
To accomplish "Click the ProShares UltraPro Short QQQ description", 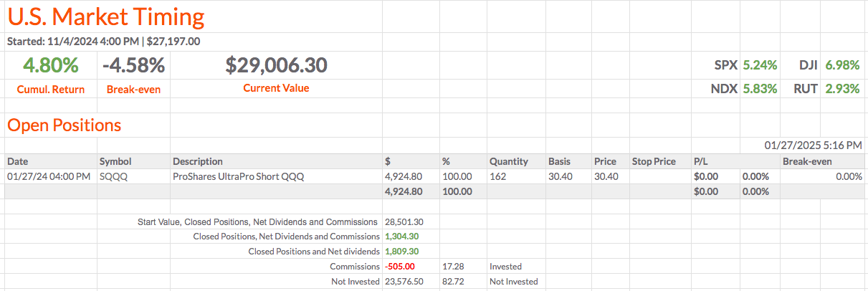I will 238,176.
